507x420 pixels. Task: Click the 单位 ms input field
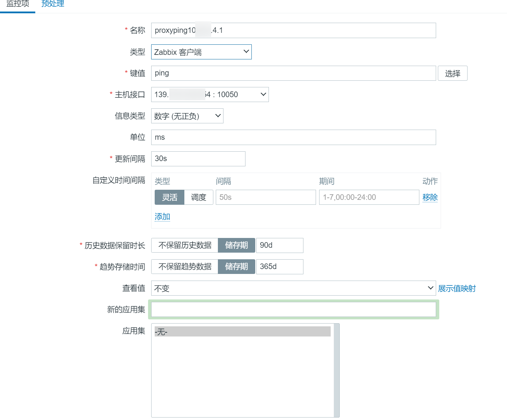pos(293,137)
